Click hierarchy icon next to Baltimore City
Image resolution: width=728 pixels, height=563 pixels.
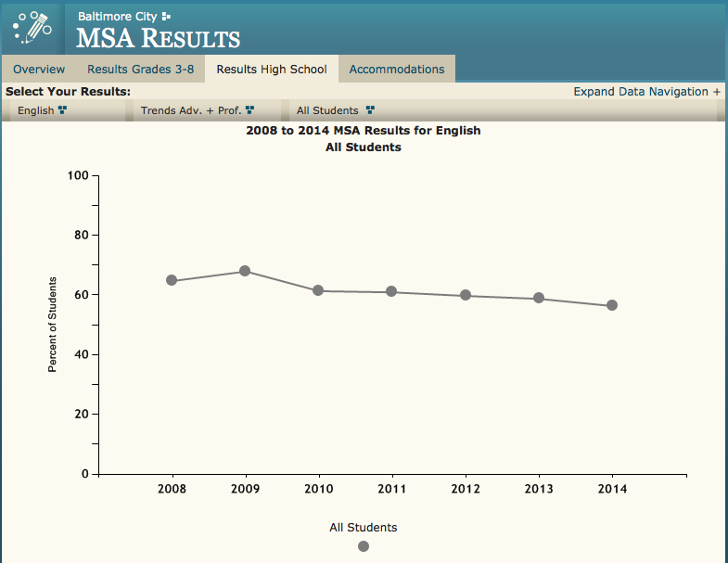[166, 17]
